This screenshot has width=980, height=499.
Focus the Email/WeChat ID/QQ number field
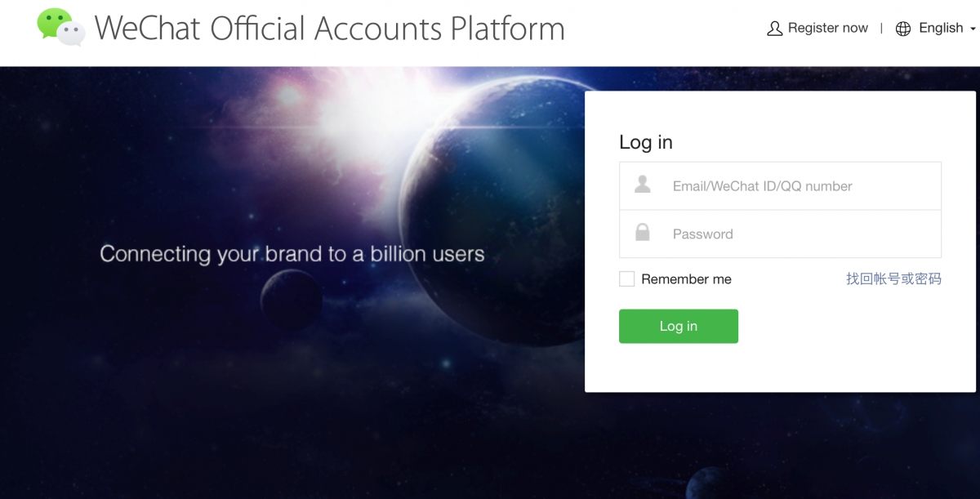click(800, 186)
